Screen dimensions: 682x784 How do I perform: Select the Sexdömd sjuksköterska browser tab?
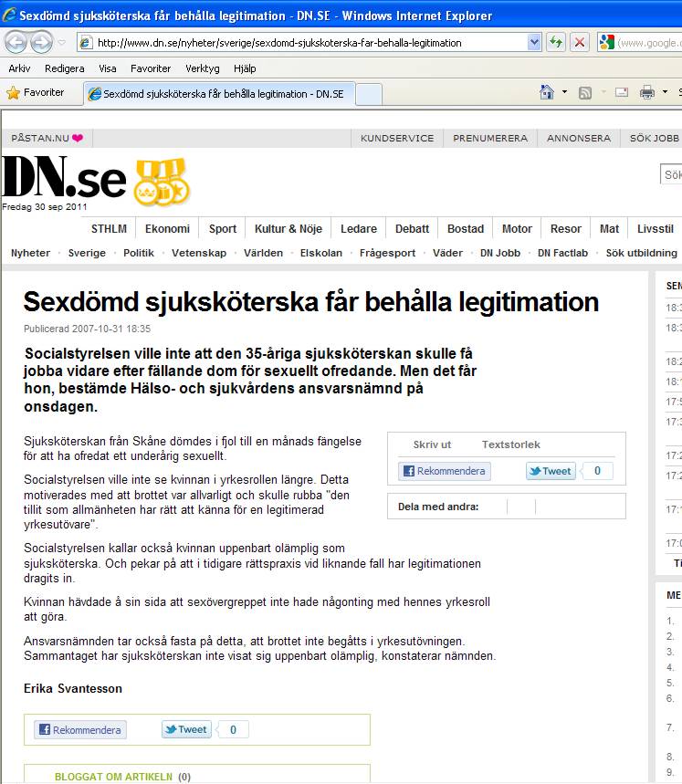219,93
